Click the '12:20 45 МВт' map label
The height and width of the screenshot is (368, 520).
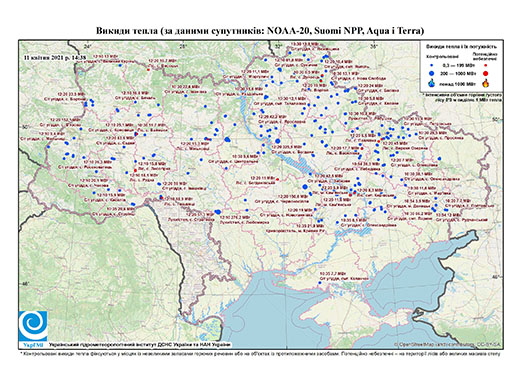[395, 143]
